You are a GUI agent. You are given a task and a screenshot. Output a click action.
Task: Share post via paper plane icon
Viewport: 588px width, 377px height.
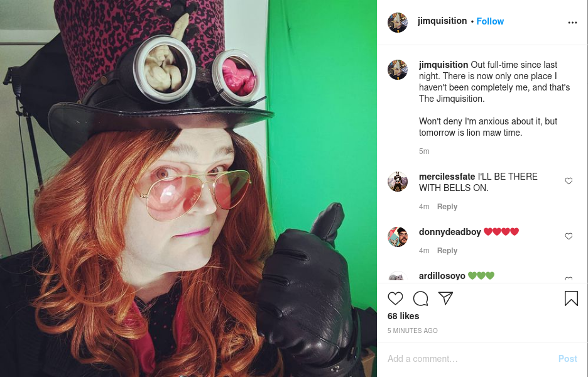coord(445,298)
